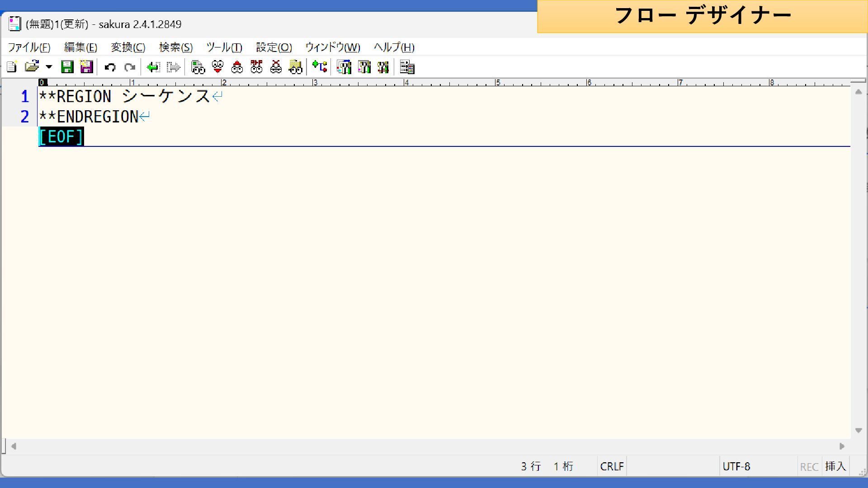Open the 検索(S) menu
This screenshot has width=868, height=488.
(x=176, y=47)
